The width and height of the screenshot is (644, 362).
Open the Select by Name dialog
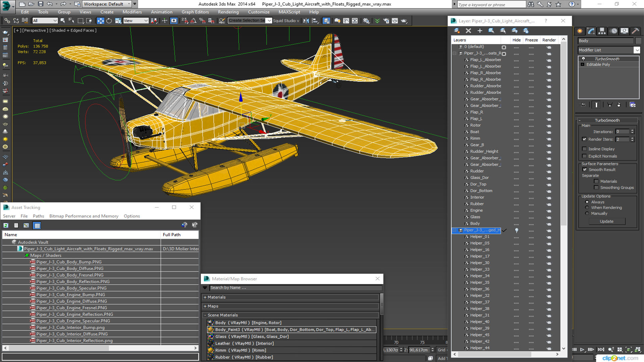(x=71, y=21)
